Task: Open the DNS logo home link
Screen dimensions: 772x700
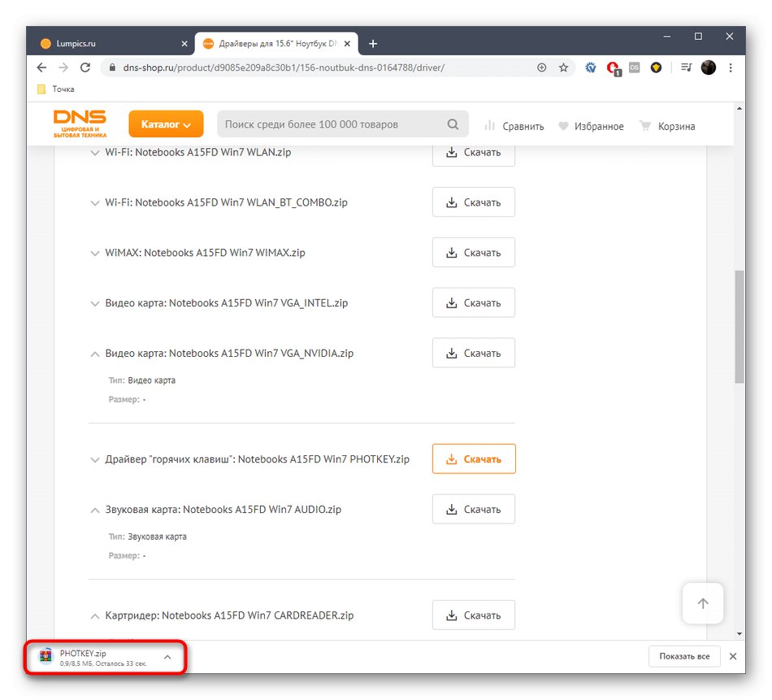Action: (80, 124)
